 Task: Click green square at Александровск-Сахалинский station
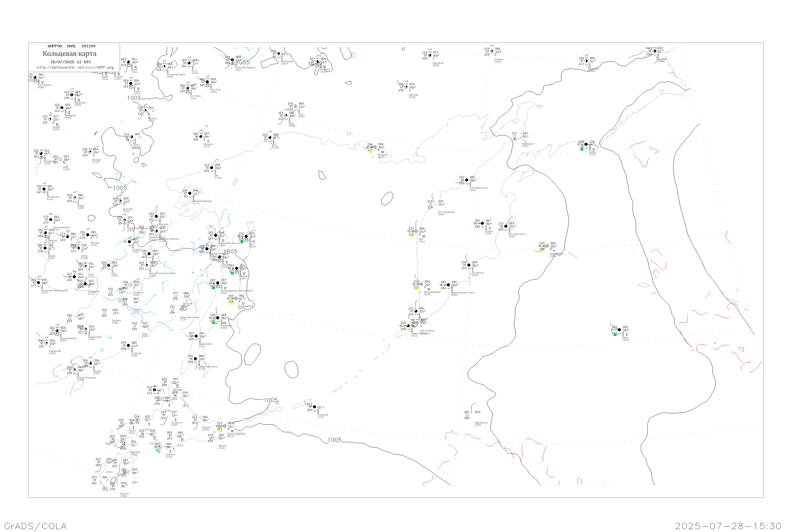(213, 288)
